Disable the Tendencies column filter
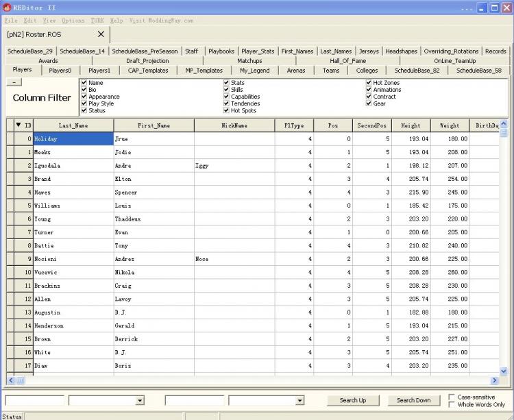Image resolution: width=514 pixels, height=420 pixels. point(227,103)
